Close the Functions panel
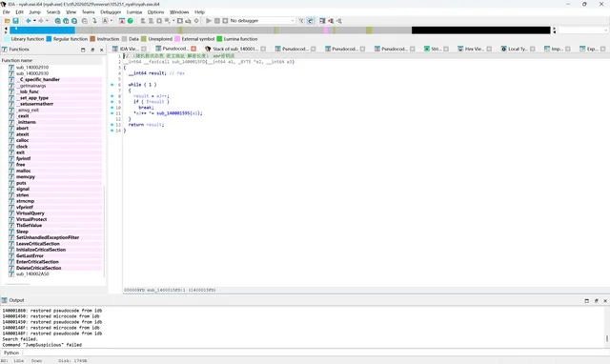The width and height of the screenshot is (610, 364). pos(102,50)
